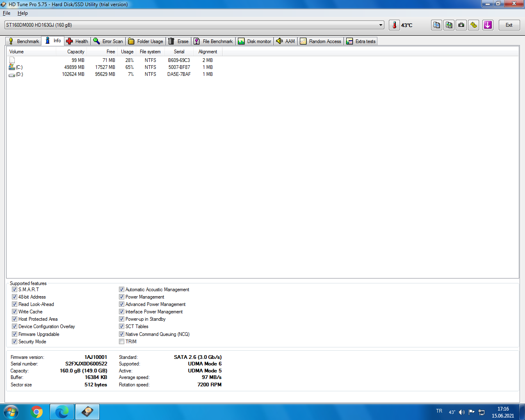This screenshot has height=420, width=525.
Task: Open the Erase tab
Action: pos(178,41)
